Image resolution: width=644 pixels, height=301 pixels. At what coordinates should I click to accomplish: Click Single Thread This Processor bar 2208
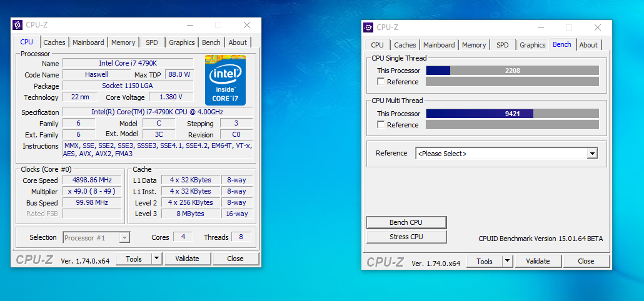click(x=512, y=71)
